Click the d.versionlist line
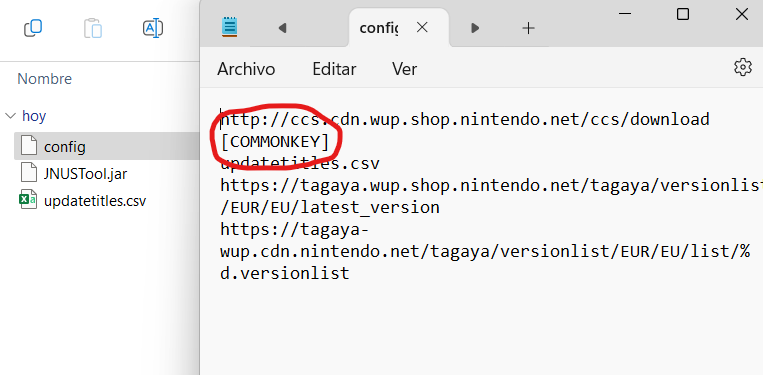 click(285, 273)
